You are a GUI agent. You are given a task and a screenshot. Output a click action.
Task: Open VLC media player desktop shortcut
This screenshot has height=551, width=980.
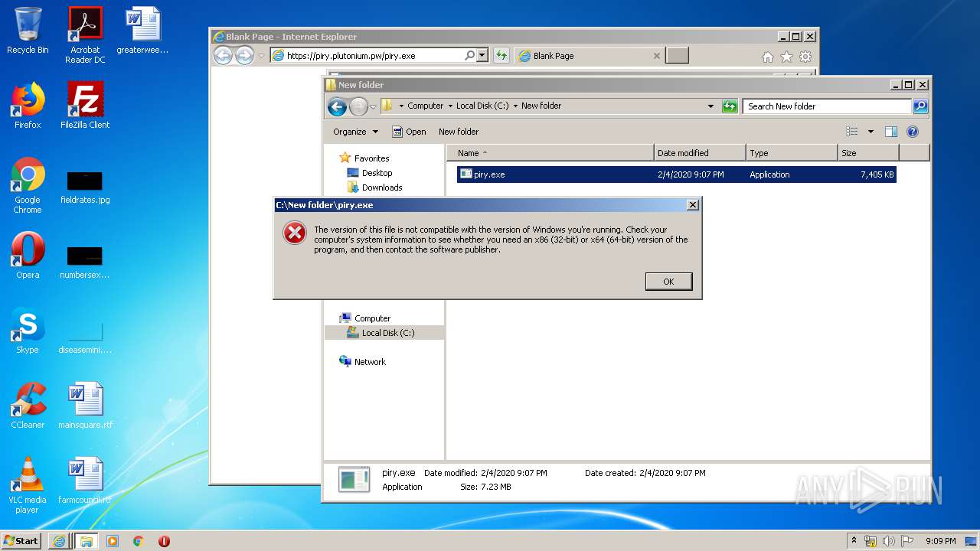(x=28, y=485)
